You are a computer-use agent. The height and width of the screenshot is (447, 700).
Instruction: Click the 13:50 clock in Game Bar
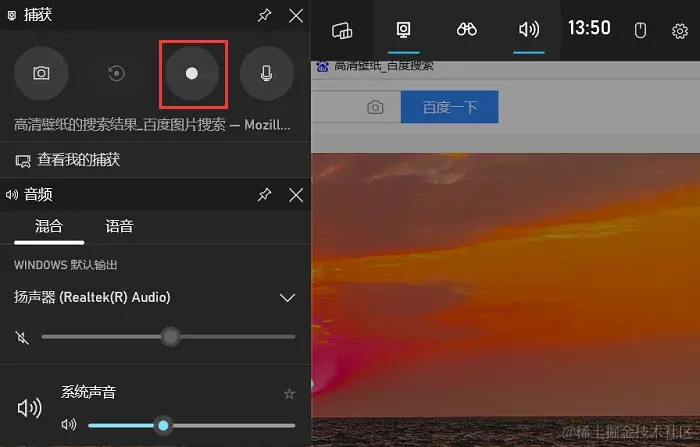pyautogui.click(x=589, y=28)
